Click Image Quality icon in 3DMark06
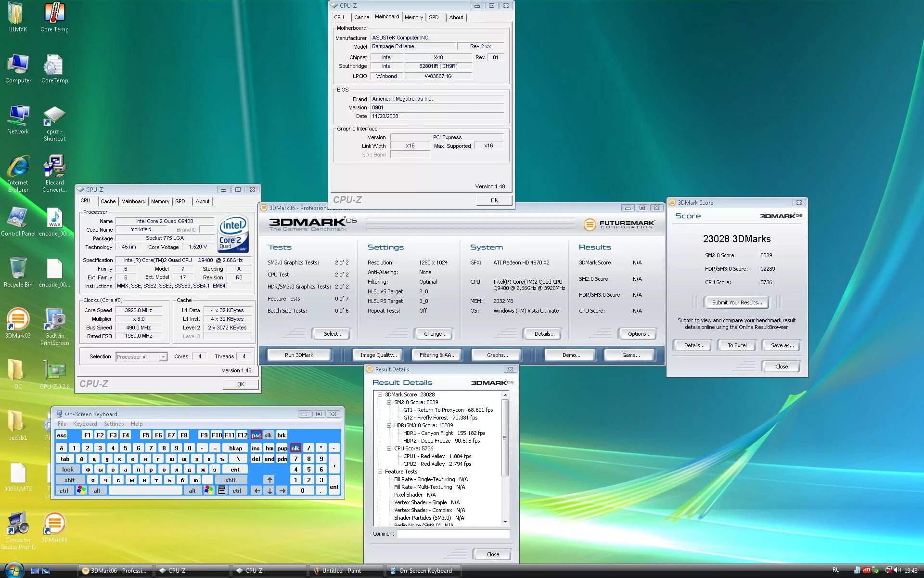924x578 pixels. (379, 355)
